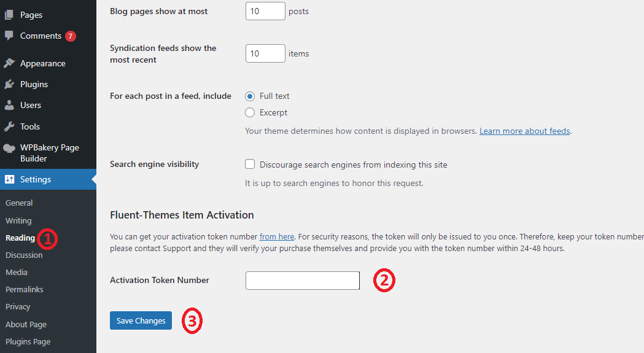Go to Discussion settings page

(x=24, y=255)
